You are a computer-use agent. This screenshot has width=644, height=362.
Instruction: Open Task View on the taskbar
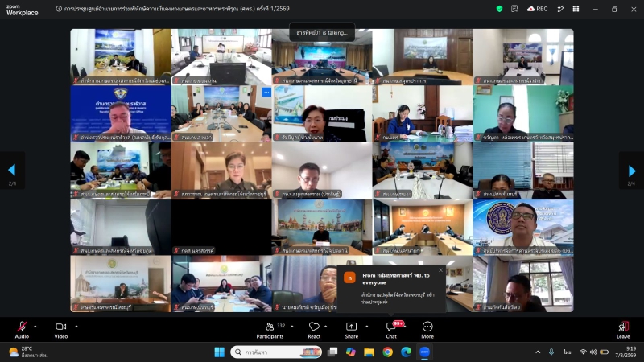click(x=332, y=352)
